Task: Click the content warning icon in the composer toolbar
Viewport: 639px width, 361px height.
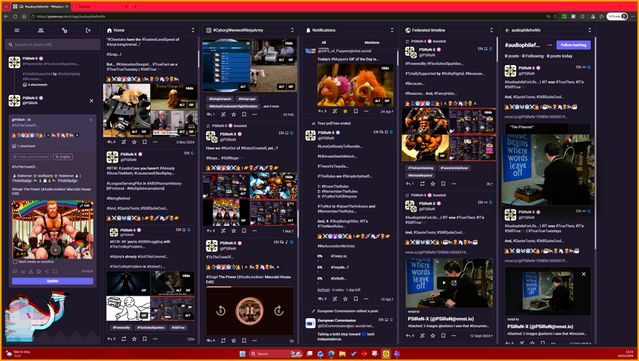Action: click(x=31, y=271)
